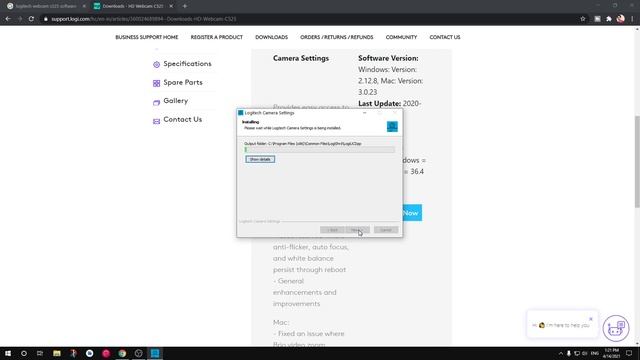Click the Spare Parts grid icon

[x=156, y=83]
